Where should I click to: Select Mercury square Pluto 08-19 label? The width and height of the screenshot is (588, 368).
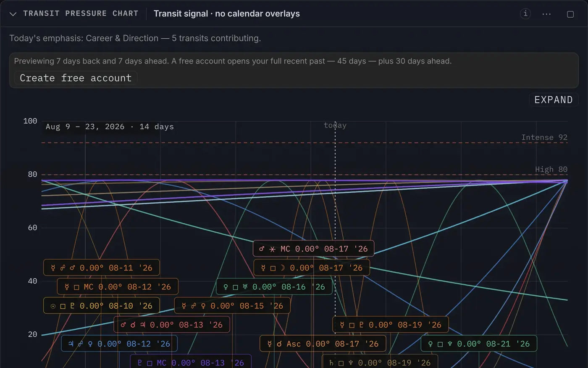391,325
